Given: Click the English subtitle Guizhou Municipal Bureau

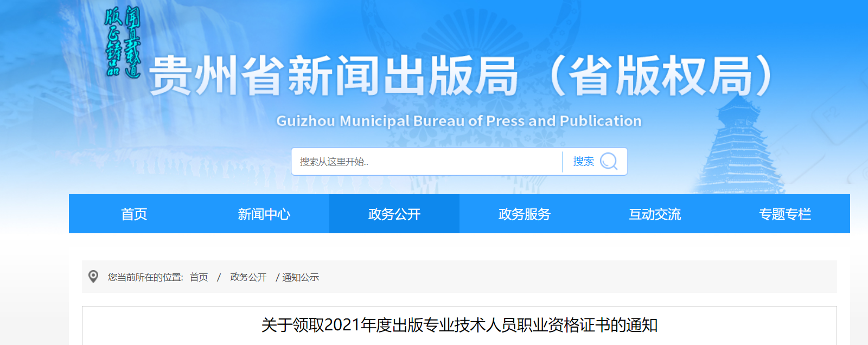Looking at the screenshot, I should pos(459,121).
